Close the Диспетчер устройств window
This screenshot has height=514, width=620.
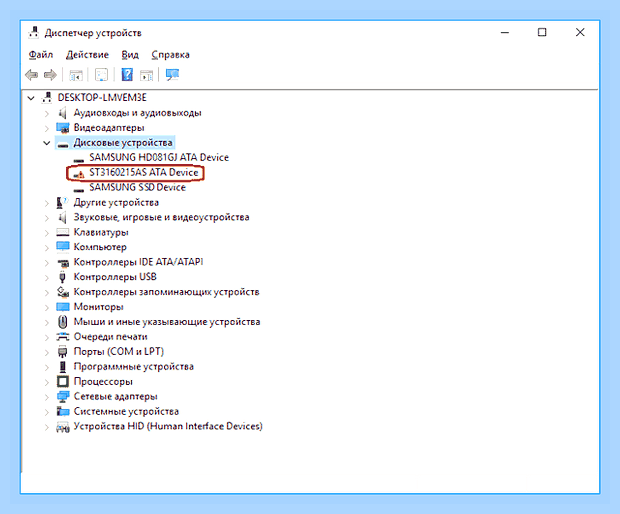(x=580, y=32)
